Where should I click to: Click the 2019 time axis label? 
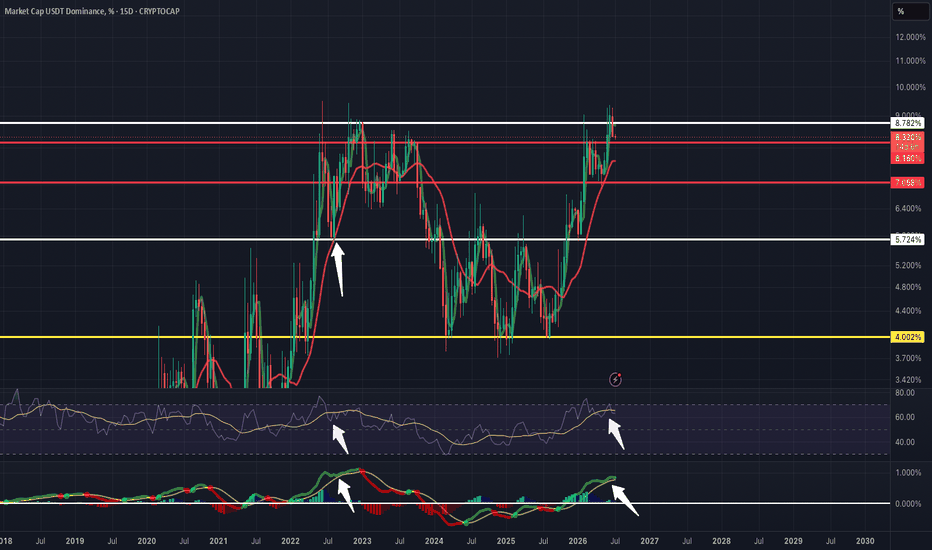pyautogui.click(x=75, y=541)
